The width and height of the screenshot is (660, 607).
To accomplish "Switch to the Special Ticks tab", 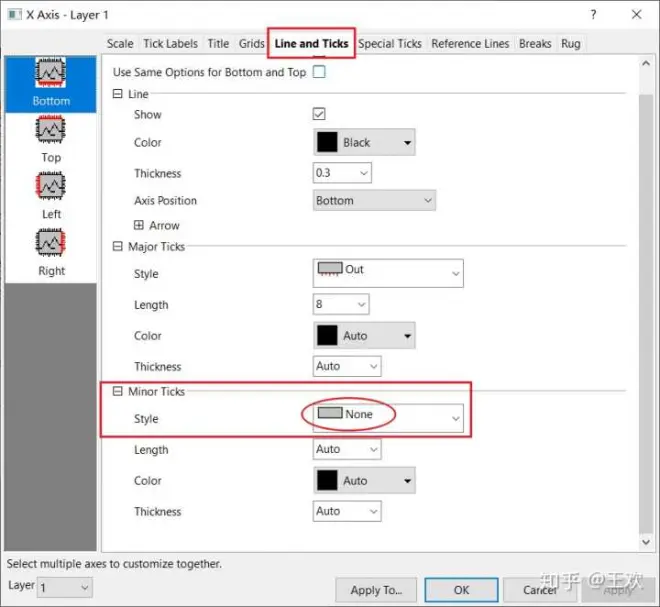I will [x=390, y=43].
